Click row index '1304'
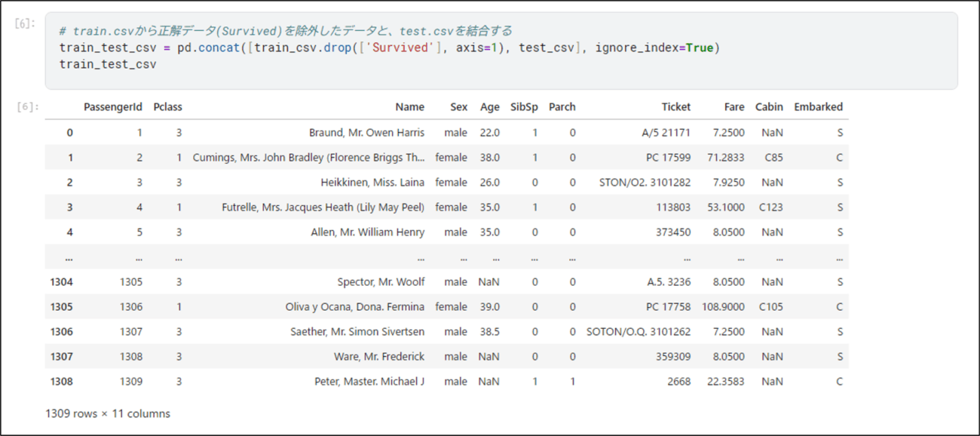Viewport: 980px width, 436px height. coord(62,282)
